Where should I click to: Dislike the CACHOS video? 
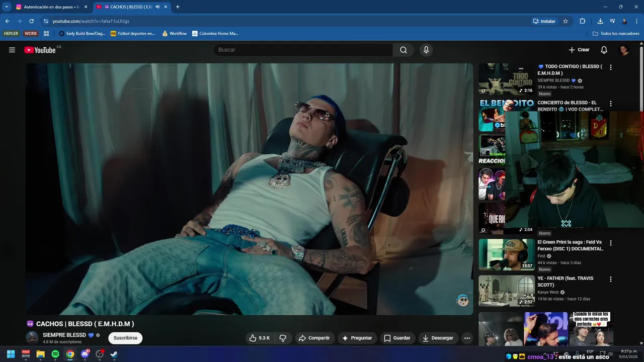click(x=283, y=338)
